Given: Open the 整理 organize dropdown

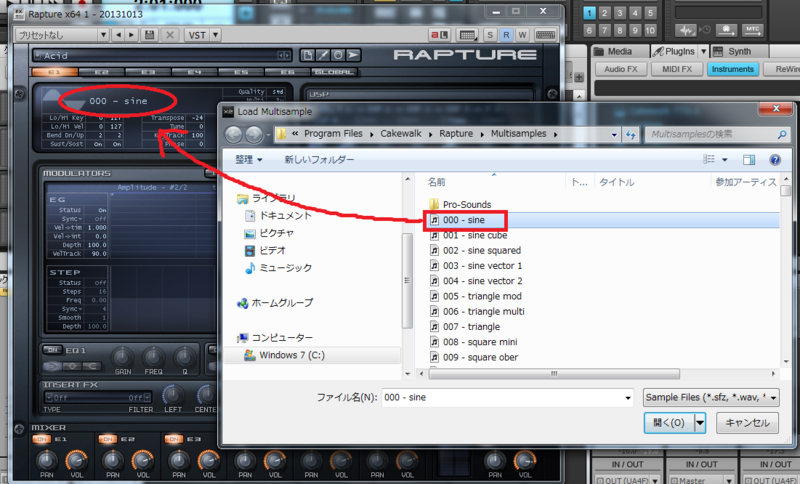Looking at the screenshot, I should 249,160.
